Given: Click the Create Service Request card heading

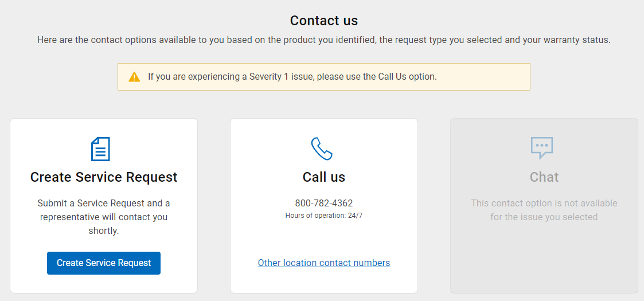Looking at the screenshot, I should point(104,177).
